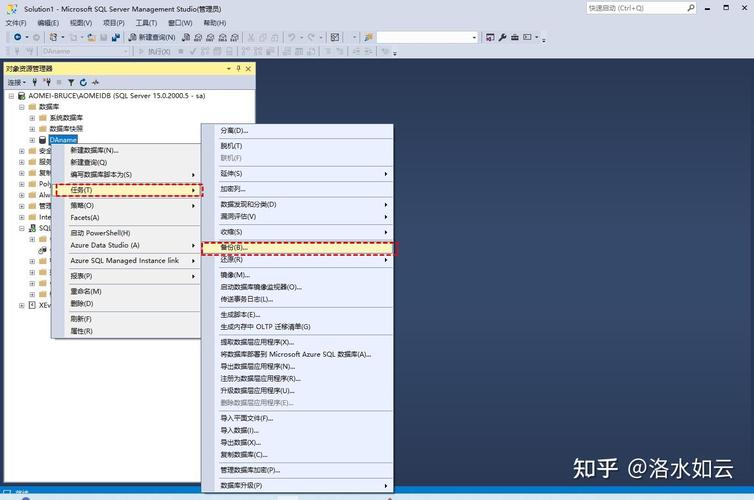Open the 工具(T) menu in menu bar
The height and width of the screenshot is (500, 754).
[146, 22]
